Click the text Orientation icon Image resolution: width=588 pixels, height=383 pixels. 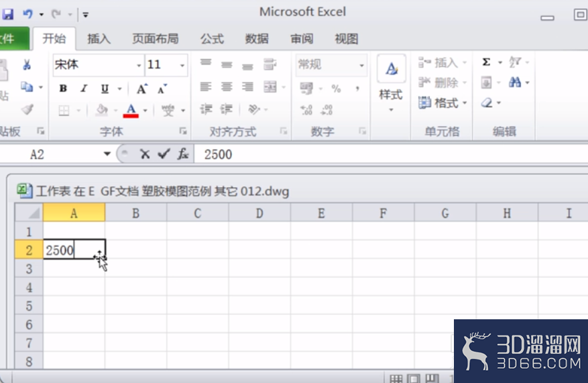click(x=254, y=109)
